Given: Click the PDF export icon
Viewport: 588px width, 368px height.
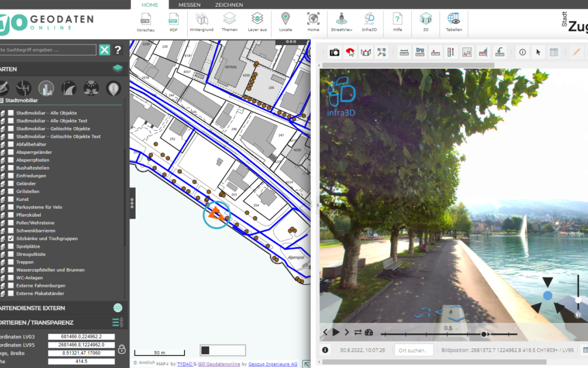Looking at the screenshot, I should coord(173,19).
